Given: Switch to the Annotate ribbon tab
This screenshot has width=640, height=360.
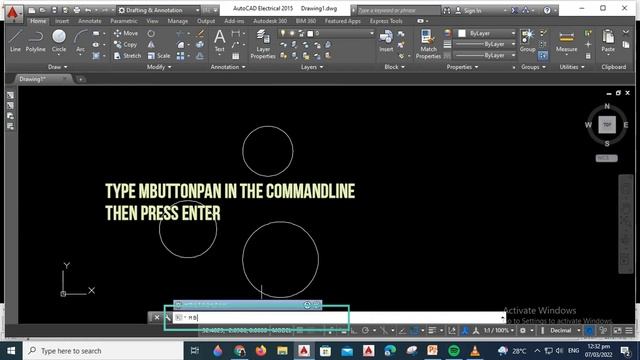Looking at the screenshot, I should (89, 21).
